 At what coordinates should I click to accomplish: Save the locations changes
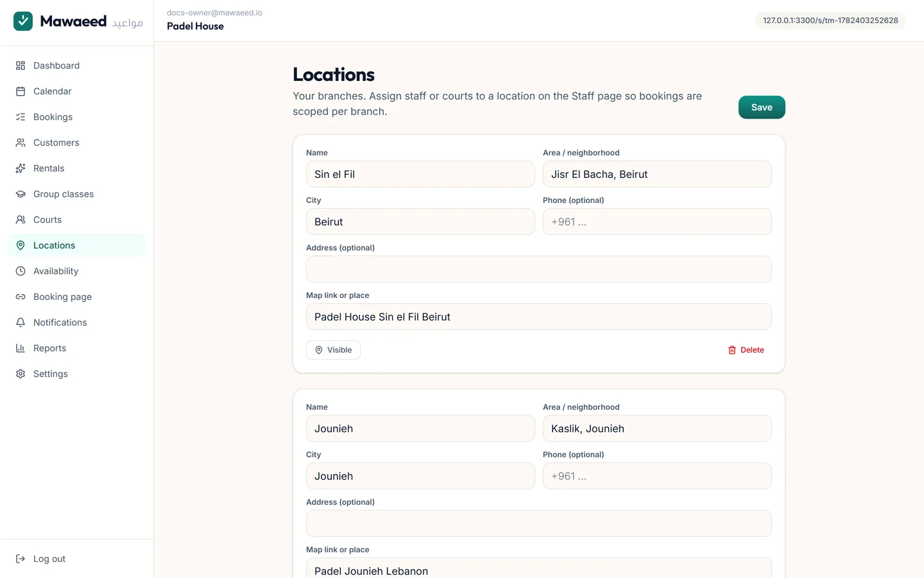tap(762, 107)
